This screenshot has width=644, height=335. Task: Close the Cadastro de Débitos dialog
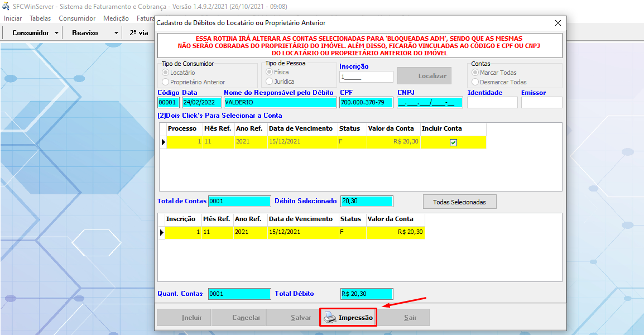[558, 23]
